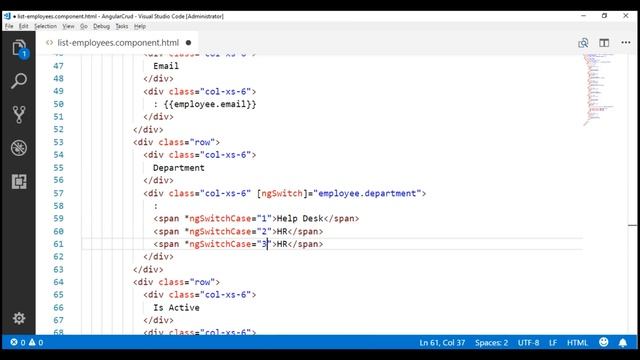This screenshot has height=360, width=640.
Task: Open the Extensions view
Action: point(19,182)
